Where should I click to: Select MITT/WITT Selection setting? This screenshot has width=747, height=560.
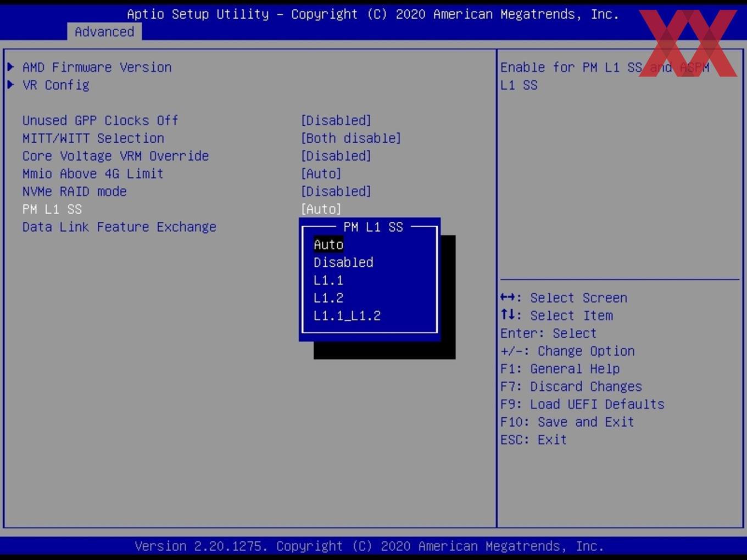pyautogui.click(x=93, y=138)
